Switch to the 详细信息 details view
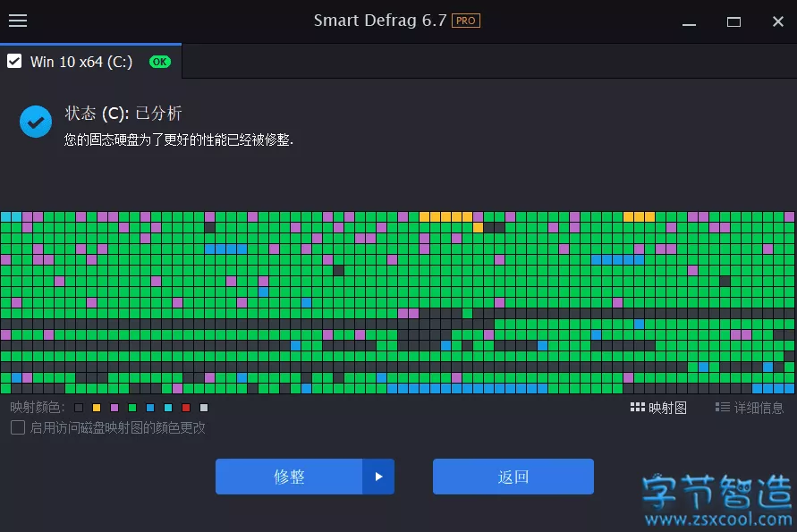Viewport: 797px width, 532px height. [x=750, y=408]
